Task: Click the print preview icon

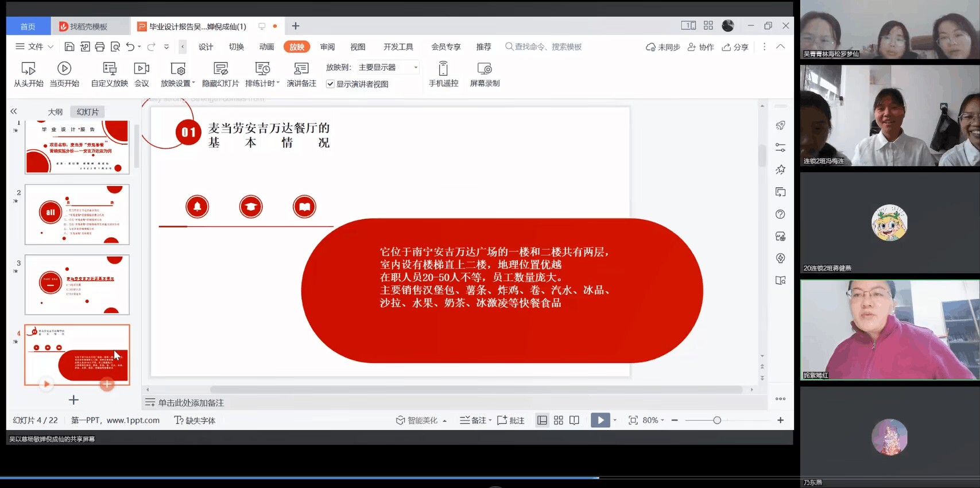Action: point(115,47)
